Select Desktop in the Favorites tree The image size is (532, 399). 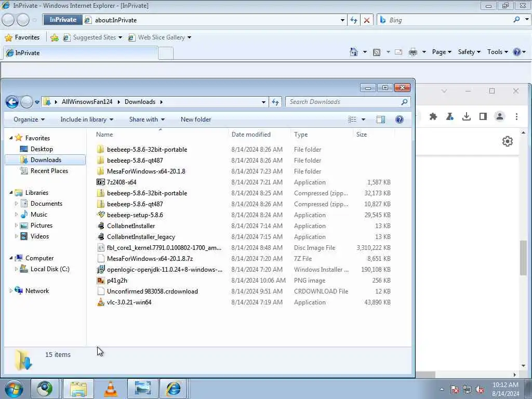(x=42, y=149)
